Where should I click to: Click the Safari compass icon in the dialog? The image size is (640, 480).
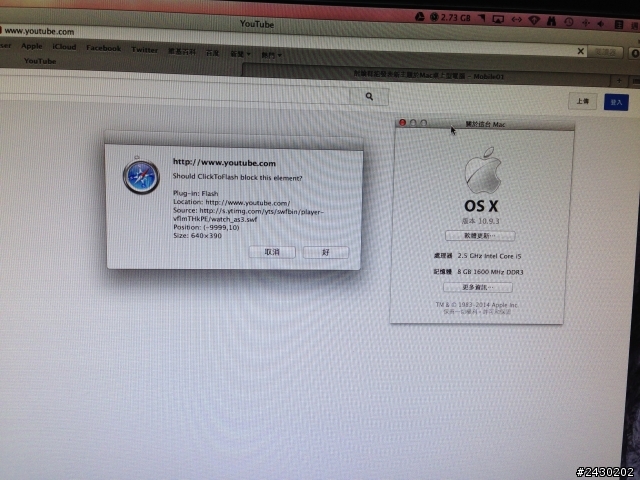tap(141, 176)
